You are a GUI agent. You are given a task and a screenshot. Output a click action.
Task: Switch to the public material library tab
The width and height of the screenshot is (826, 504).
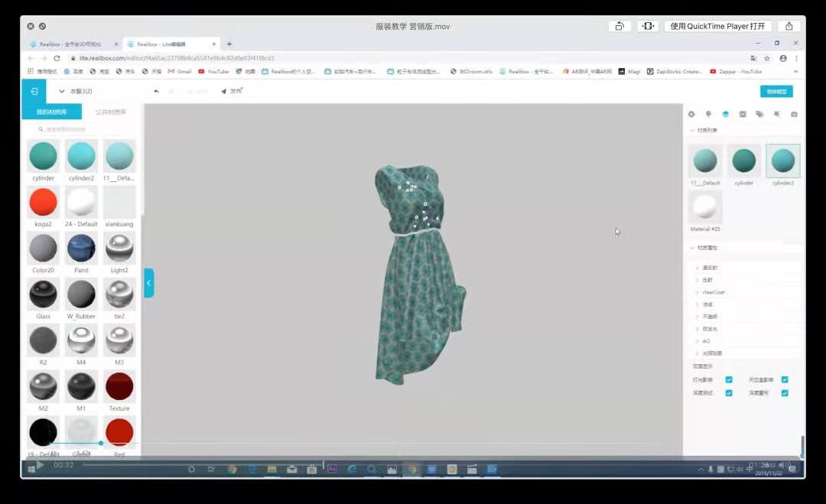point(111,112)
